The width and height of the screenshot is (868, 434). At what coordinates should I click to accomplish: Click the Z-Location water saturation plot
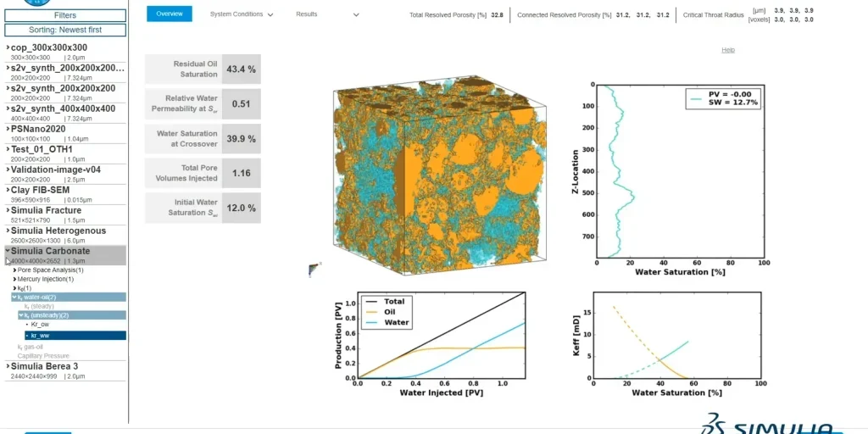(680, 171)
